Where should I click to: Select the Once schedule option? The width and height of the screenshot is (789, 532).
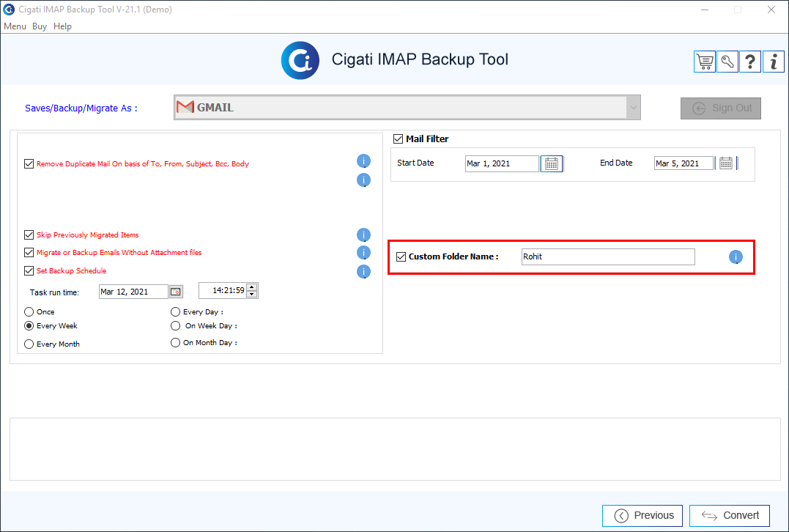(29, 312)
